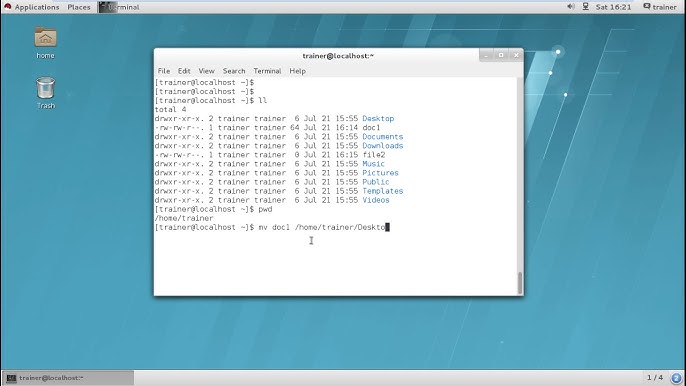
Task: Click the chat icon beside trainer
Action: click(647, 7)
